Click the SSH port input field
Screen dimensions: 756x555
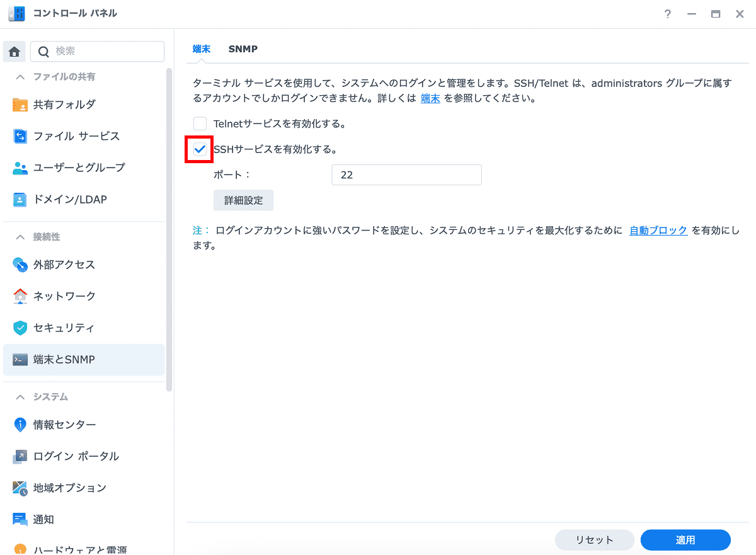(x=406, y=175)
